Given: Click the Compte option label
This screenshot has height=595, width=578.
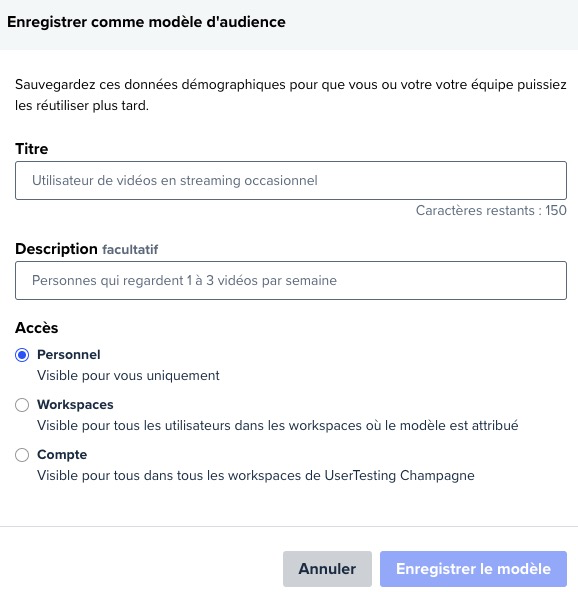Looking at the screenshot, I should pyautogui.click(x=62, y=455).
